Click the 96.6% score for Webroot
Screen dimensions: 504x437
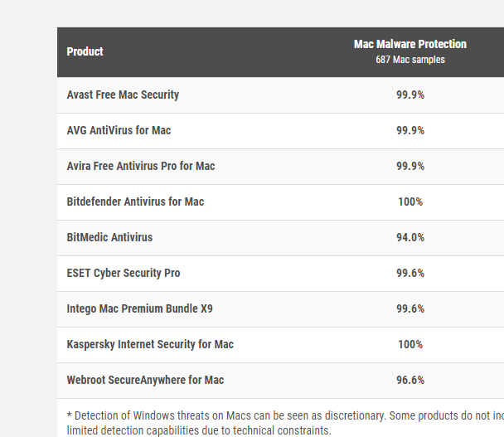click(x=410, y=380)
